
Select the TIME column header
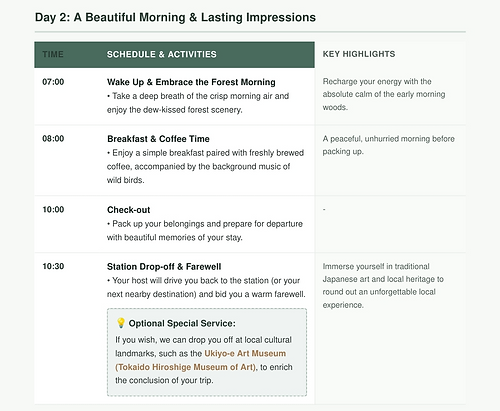(53, 54)
